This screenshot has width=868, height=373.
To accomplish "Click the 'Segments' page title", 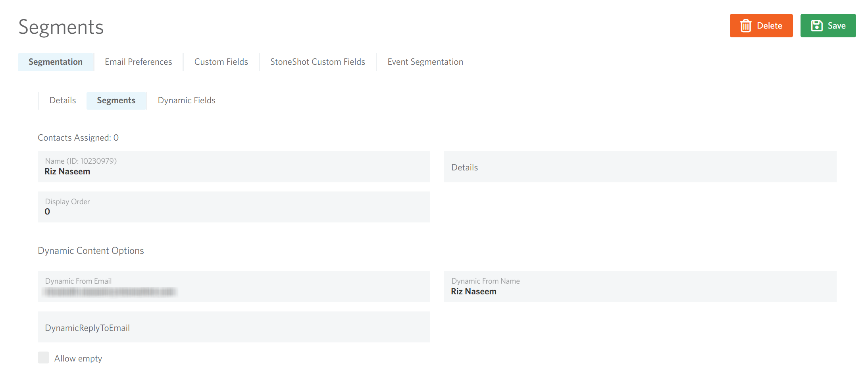I will 61,27.
